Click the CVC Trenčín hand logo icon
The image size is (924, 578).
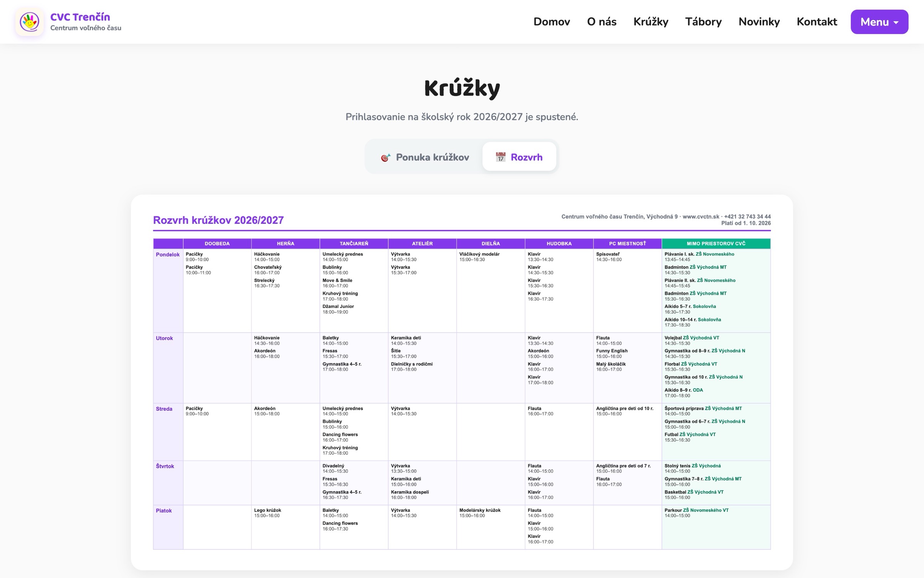coord(30,22)
